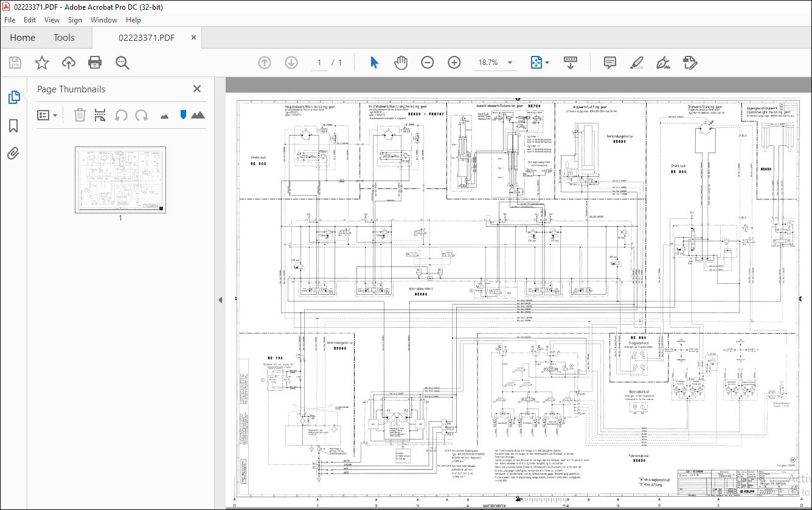This screenshot has height=510, width=812.
Task: Zoom out with the minus button
Action: click(x=428, y=63)
